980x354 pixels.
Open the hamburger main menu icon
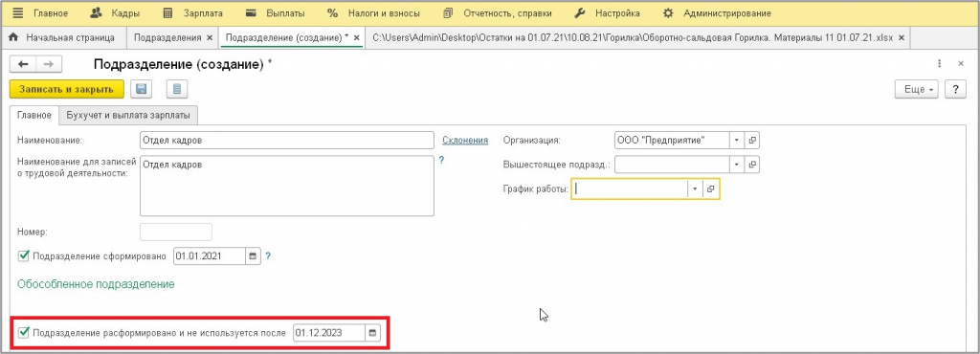tap(17, 12)
